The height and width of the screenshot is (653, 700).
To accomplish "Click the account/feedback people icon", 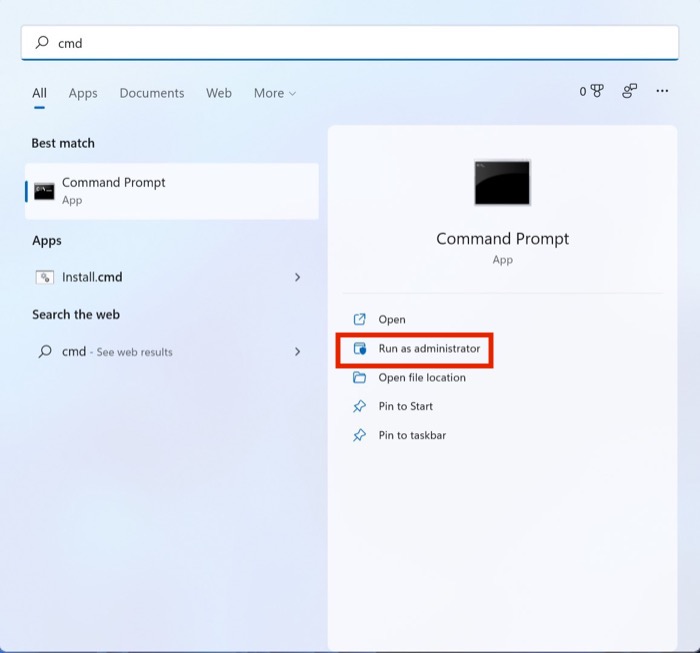I will [x=629, y=91].
